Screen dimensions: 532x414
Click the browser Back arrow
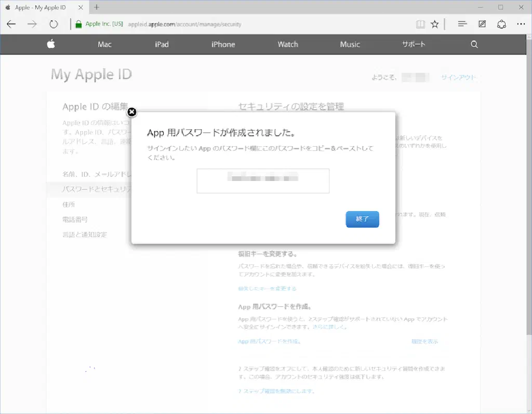11,24
